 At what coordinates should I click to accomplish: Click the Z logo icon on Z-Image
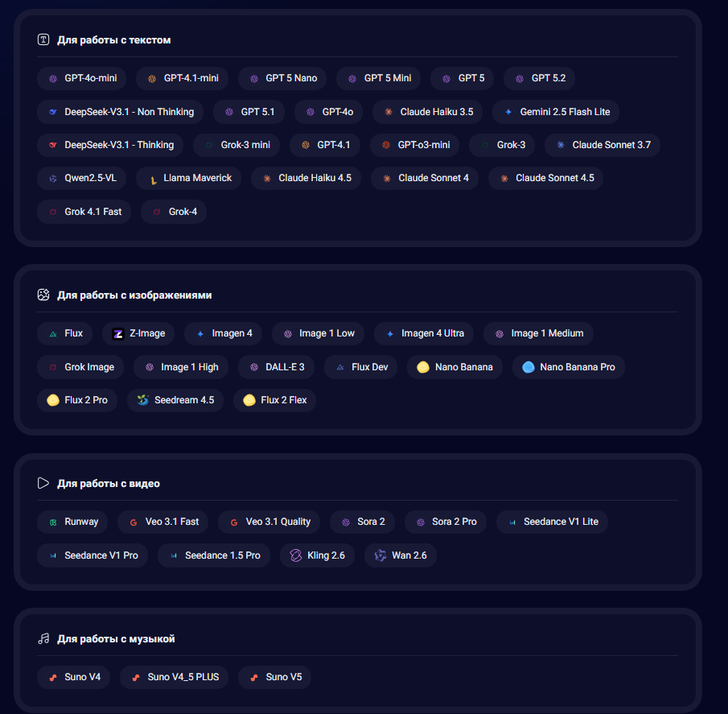118,332
